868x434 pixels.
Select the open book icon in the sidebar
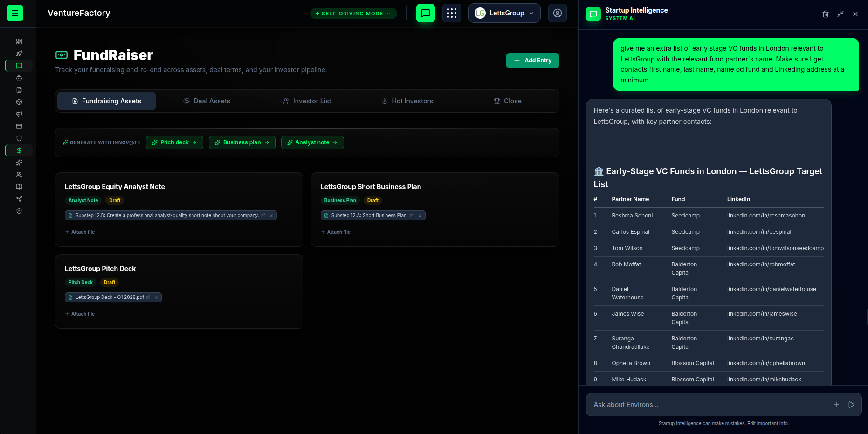(x=19, y=187)
